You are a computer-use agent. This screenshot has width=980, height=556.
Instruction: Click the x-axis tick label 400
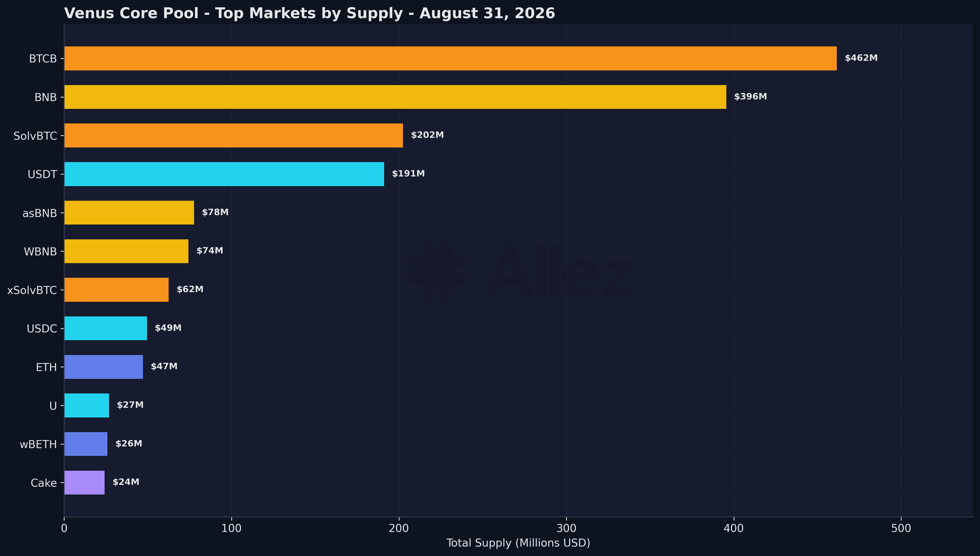[734, 528]
